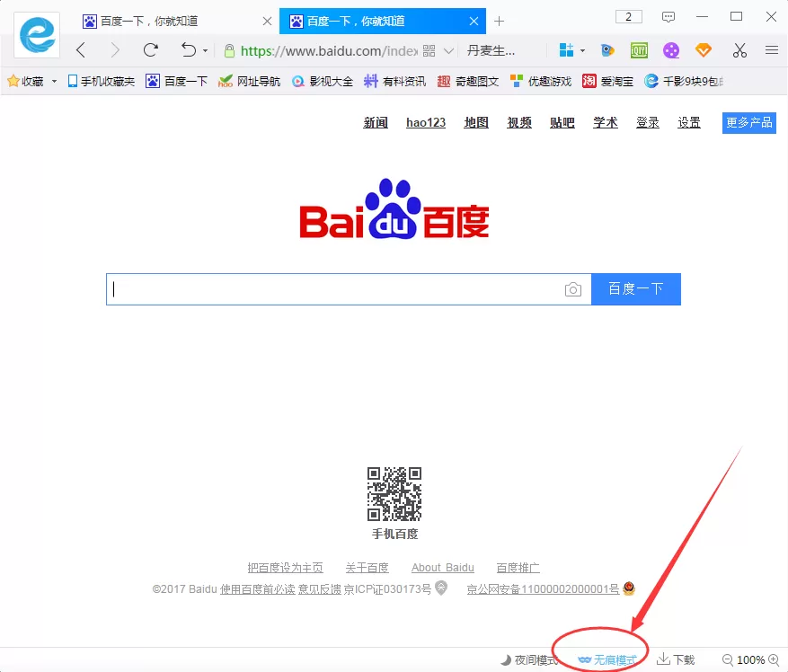
Task: Reload the page with refresh icon
Action: tap(150, 50)
